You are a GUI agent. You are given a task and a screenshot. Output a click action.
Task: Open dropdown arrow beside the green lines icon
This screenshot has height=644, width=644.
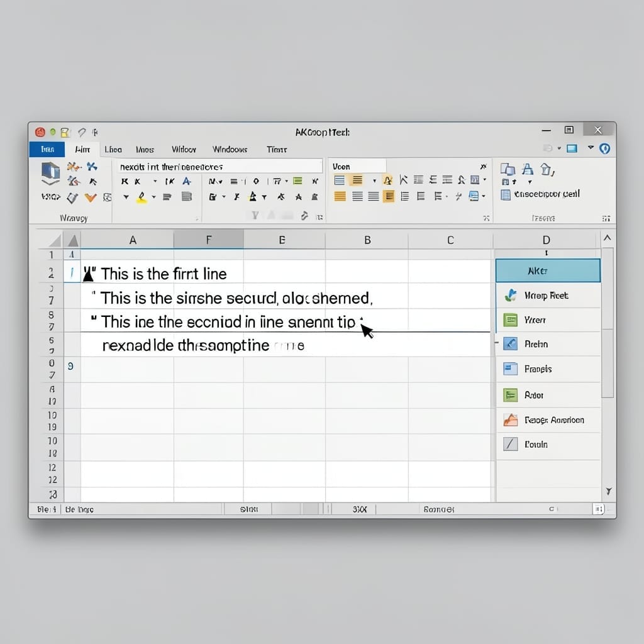(x=287, y=181)
